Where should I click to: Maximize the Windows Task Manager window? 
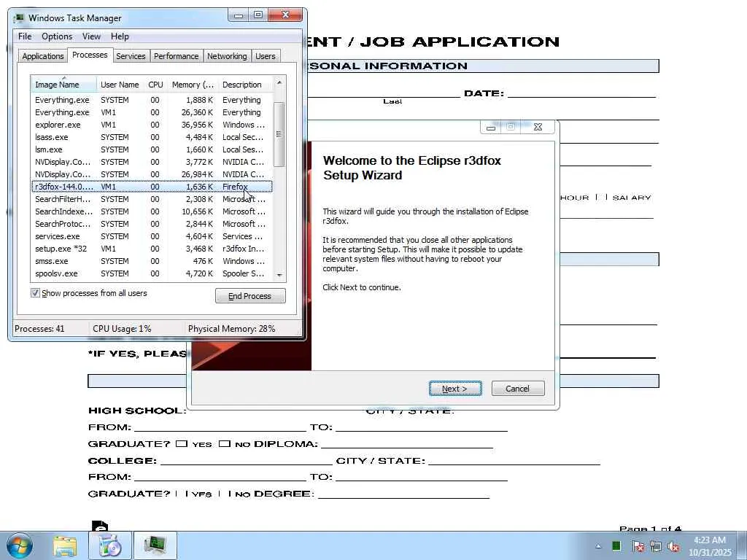tap(258, 16)
